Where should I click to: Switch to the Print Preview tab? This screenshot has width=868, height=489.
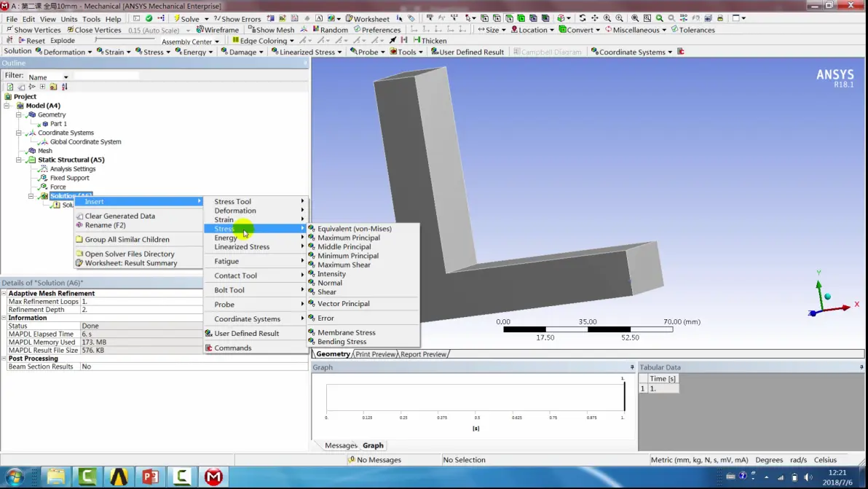click(375, 354)
